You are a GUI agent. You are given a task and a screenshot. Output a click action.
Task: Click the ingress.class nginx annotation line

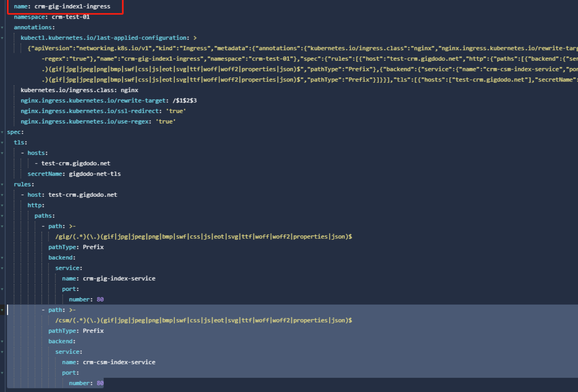point(79,90)
